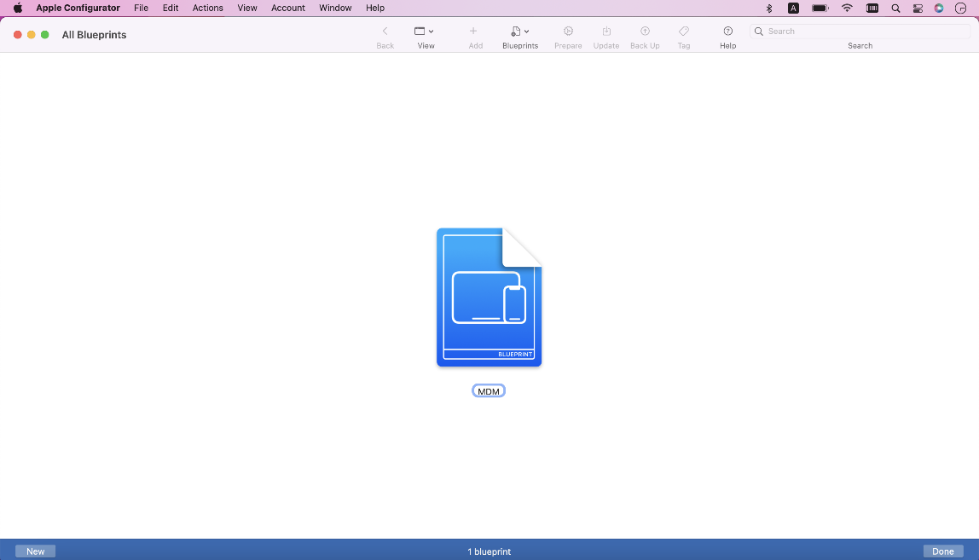Click the MDM blueprint name field
The width and height of the screenshot is (979, 560).
[489, 391]
